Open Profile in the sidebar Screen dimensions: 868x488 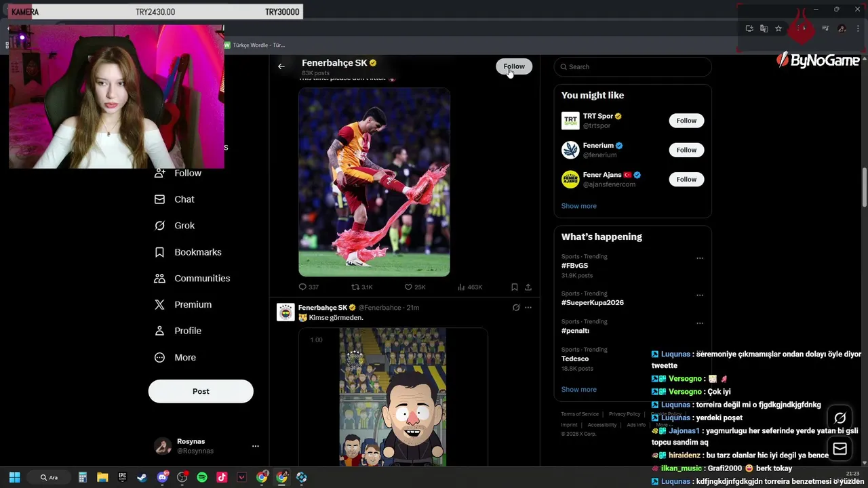178,331
